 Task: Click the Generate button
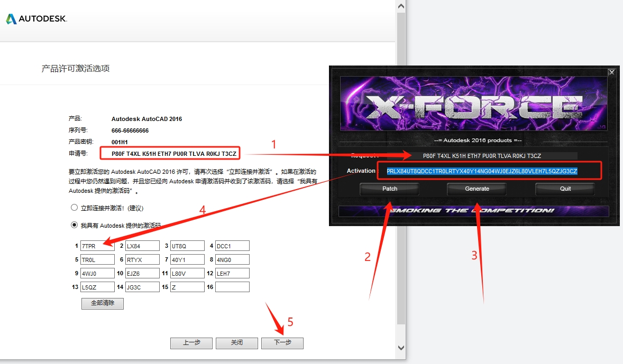(x=477, y=189)
